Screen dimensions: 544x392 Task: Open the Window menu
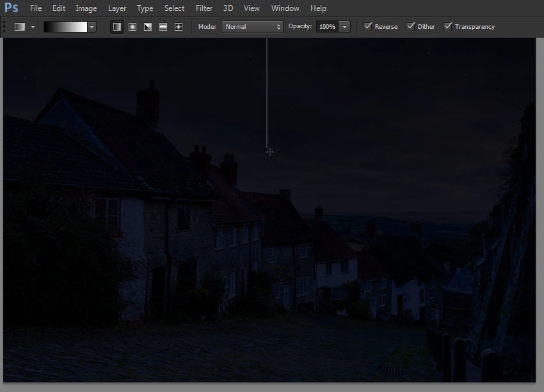point(285,8)
